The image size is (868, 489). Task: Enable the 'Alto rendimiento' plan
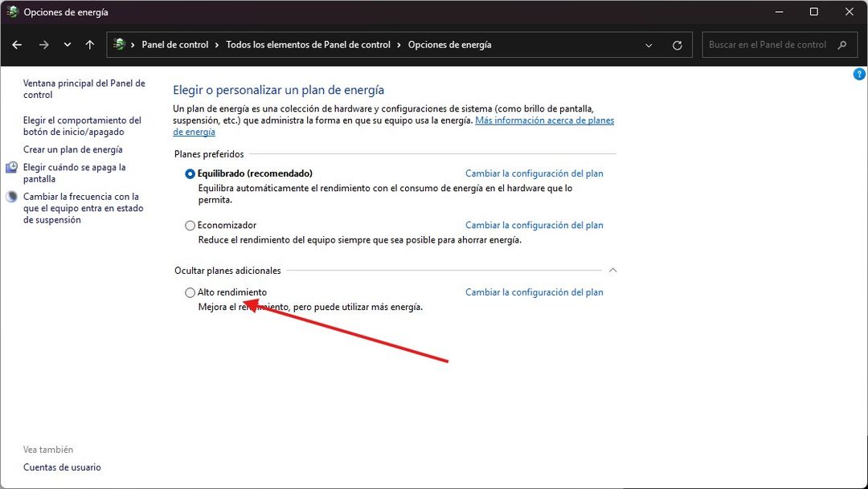tap(190, 292)
